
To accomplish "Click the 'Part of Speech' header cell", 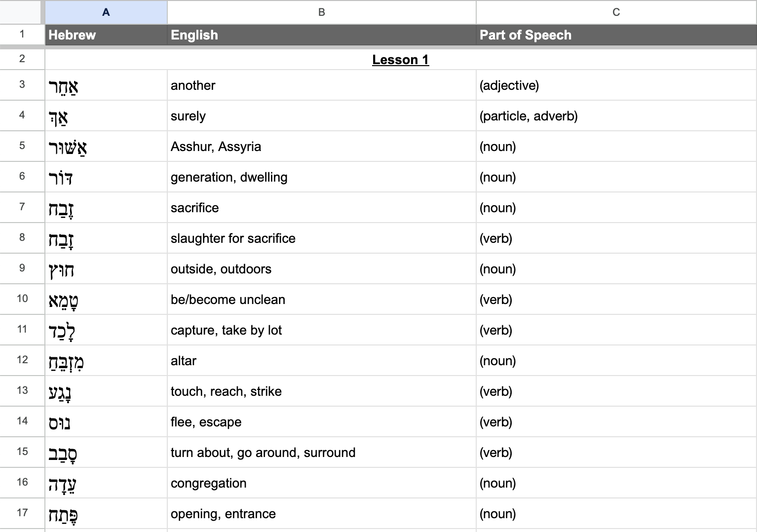I will coord(616,35).
